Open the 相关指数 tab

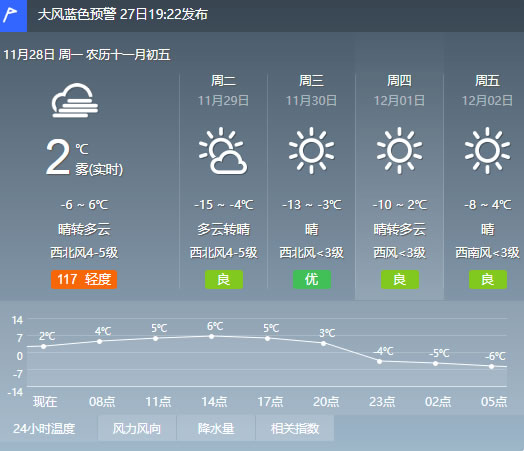pos(295,428)
